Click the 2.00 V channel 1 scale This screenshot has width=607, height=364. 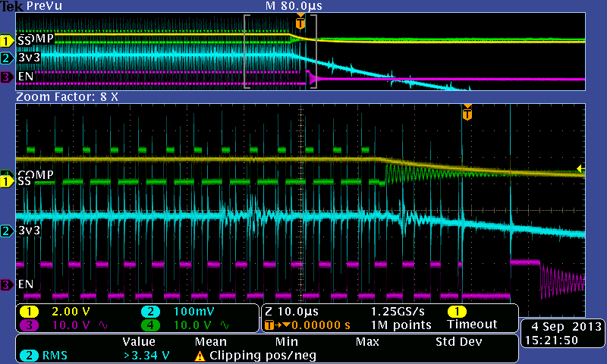tap(71, 312)
